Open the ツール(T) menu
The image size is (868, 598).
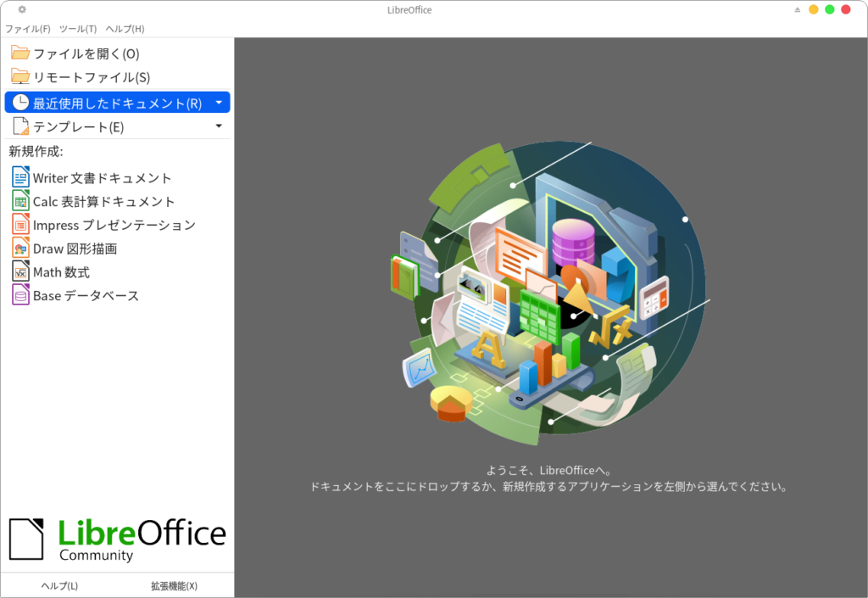(x=78, y=29)
